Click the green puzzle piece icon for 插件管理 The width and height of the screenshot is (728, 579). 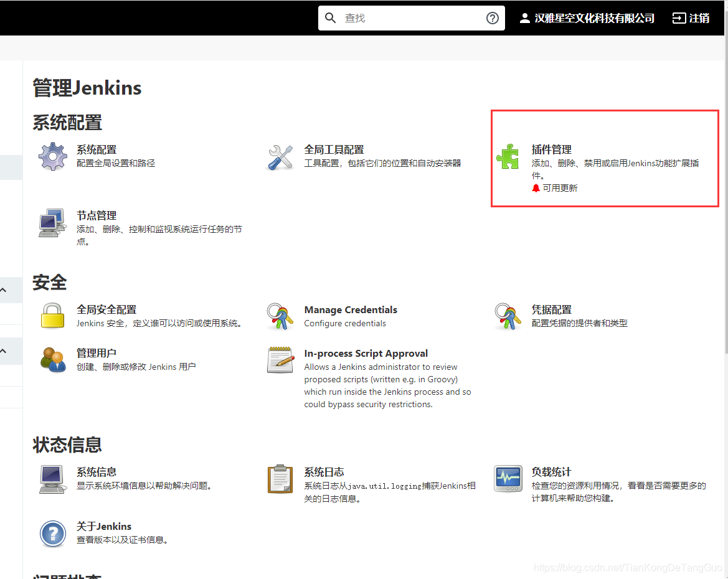(x=508, y=156)
